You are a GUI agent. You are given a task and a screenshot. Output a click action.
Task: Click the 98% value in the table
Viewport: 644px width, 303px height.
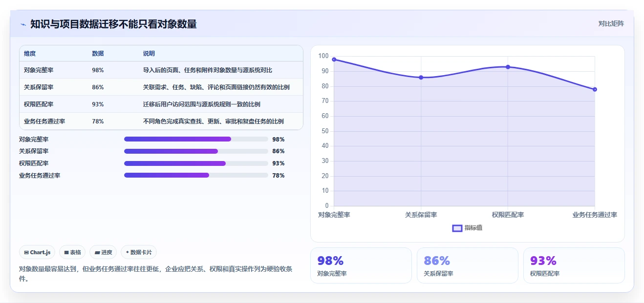[98, 70]
